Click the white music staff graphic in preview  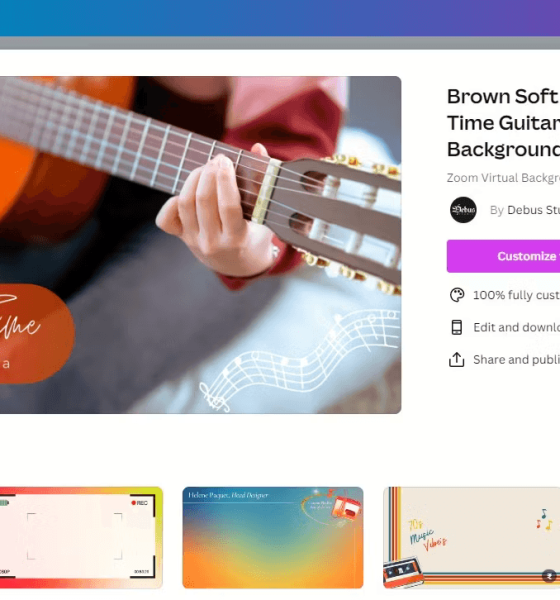(300, 360)
